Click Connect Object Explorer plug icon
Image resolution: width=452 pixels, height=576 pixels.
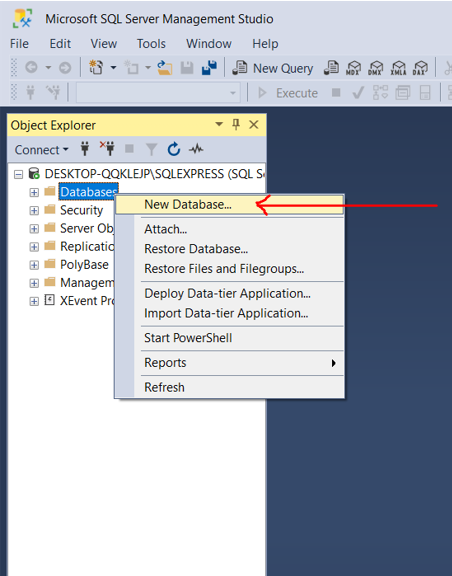(x=85, y=149)
